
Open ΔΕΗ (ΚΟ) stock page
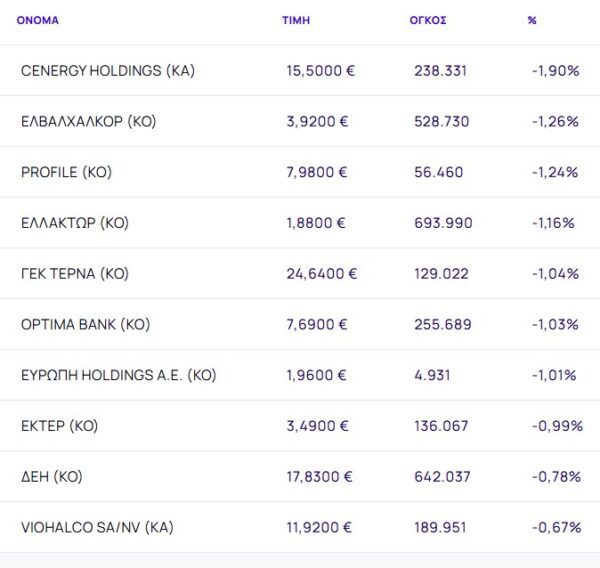point(51,477)
